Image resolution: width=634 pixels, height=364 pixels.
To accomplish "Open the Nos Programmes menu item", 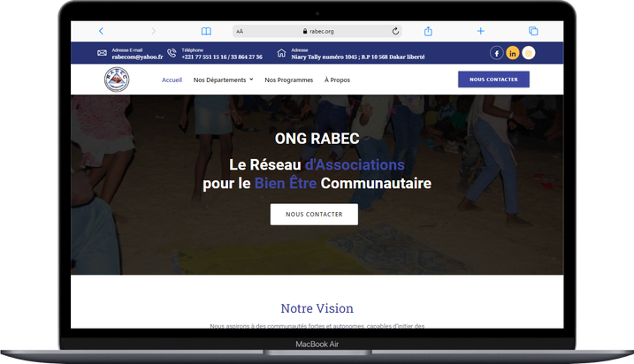I will [288, 80].
